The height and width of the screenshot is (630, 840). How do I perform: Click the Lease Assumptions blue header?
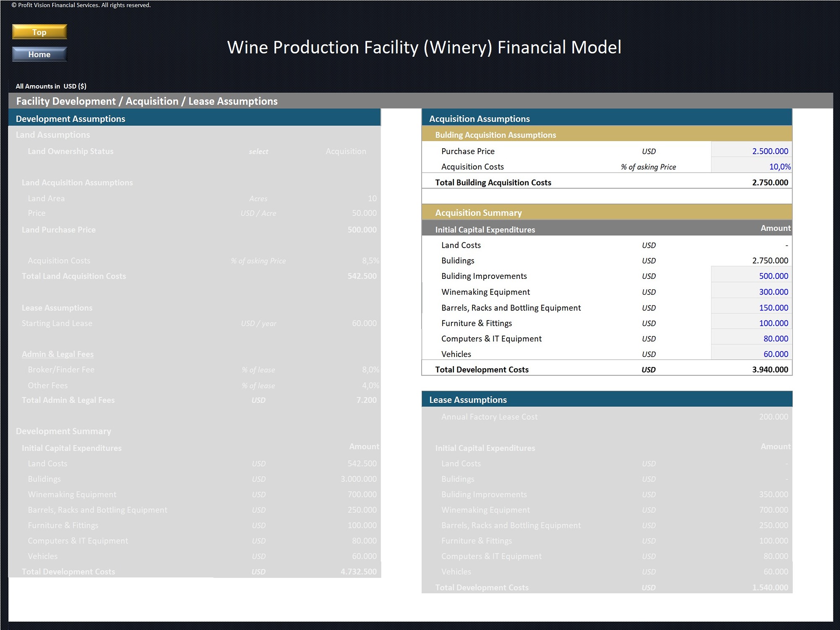pyautogui.click(x=606, y=399)
